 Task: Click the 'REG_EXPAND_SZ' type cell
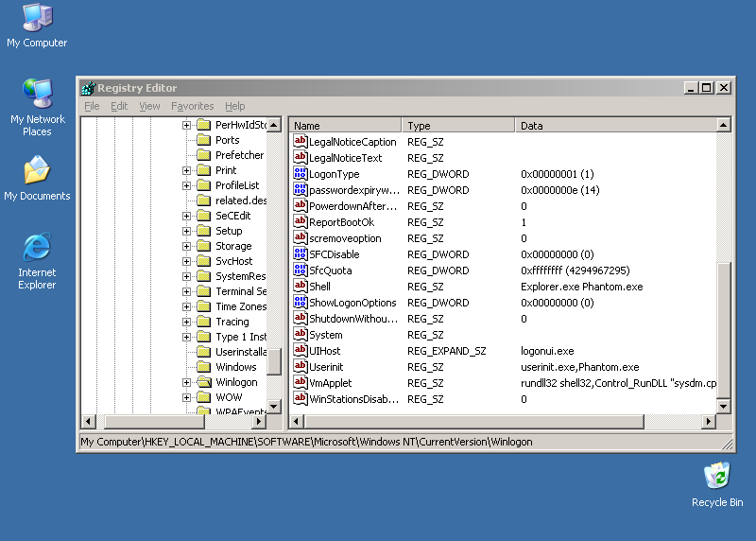tap(446, 351)
